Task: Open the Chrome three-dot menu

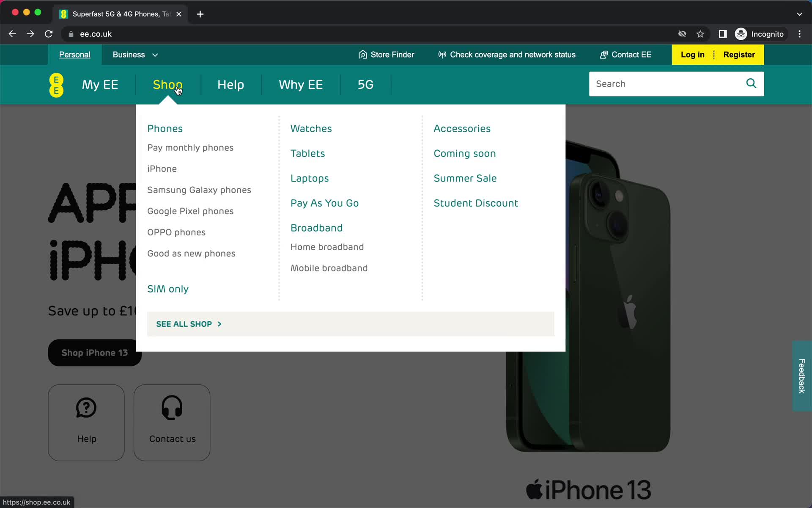Action: (799, 34)
